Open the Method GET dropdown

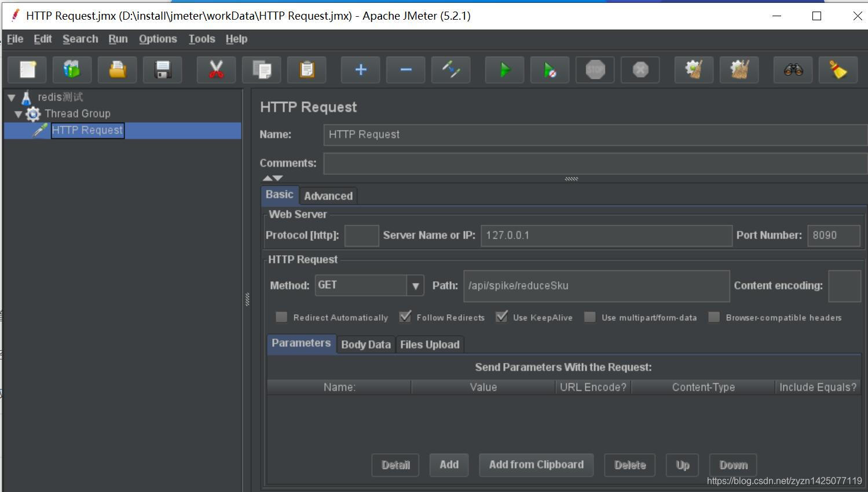(415, 285)
